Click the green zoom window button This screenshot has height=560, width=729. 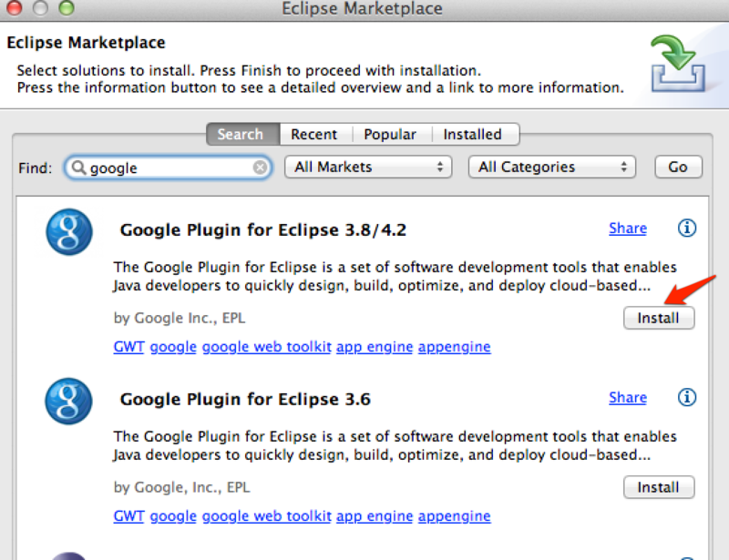point(67,7)
